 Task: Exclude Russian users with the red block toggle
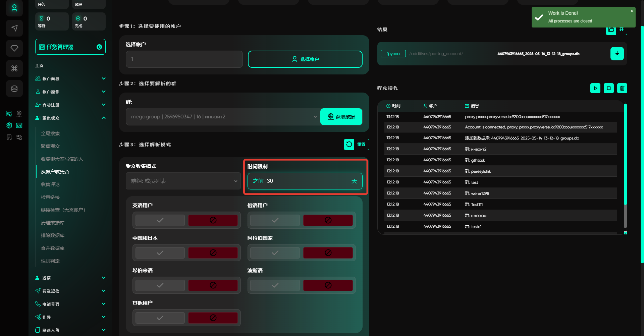[328, 220]
